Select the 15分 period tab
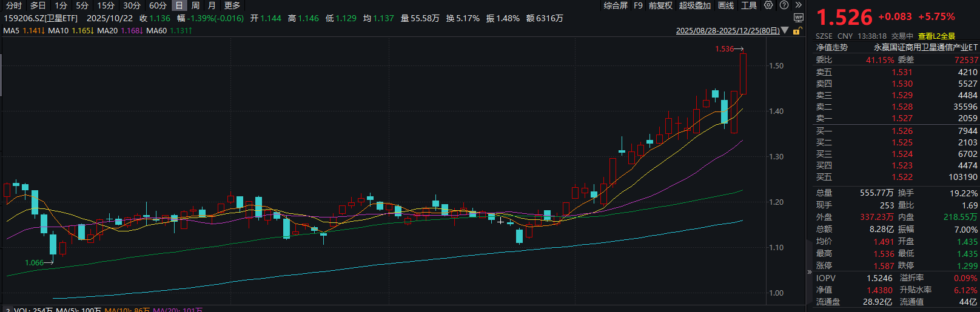This screenshot has width=980, height=312. coord(106,5)
